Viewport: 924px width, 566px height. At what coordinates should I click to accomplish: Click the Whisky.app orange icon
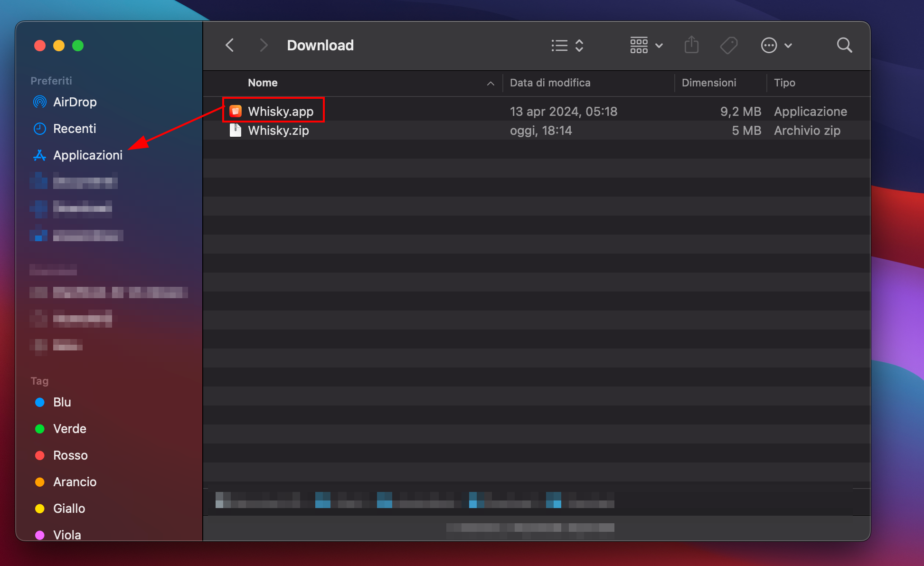(236, 111)
